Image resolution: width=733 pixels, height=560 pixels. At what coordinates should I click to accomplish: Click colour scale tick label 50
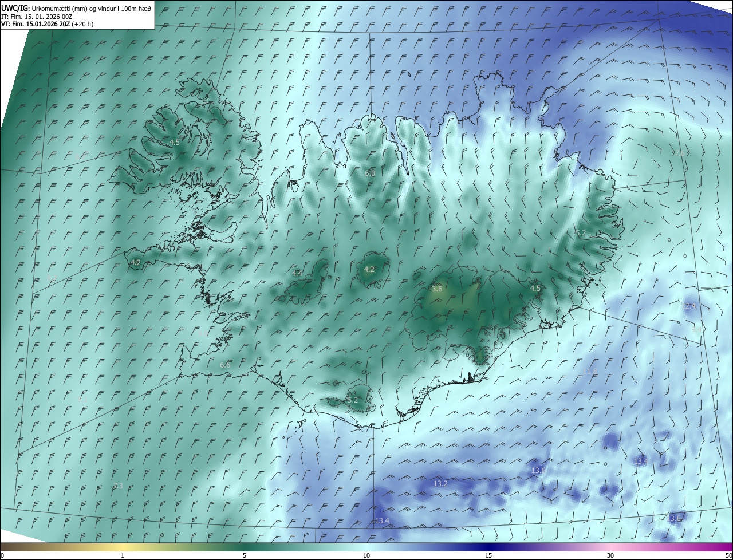(x=728, y=555)
